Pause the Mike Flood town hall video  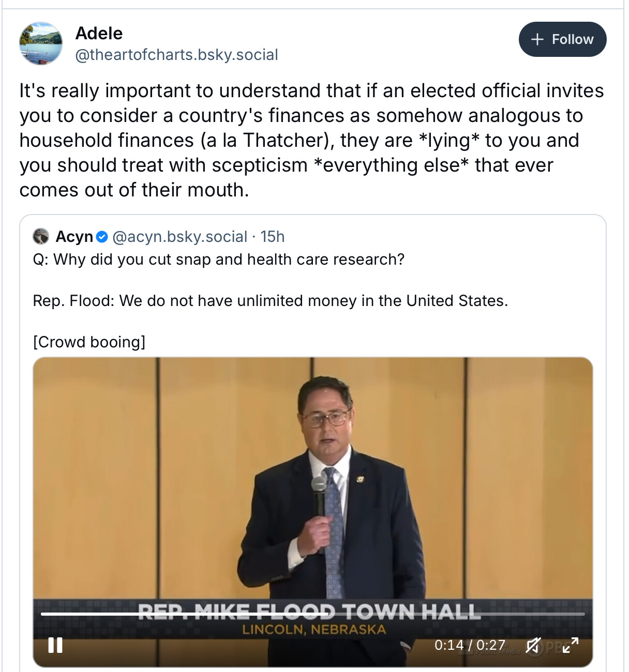coord(55,645)
